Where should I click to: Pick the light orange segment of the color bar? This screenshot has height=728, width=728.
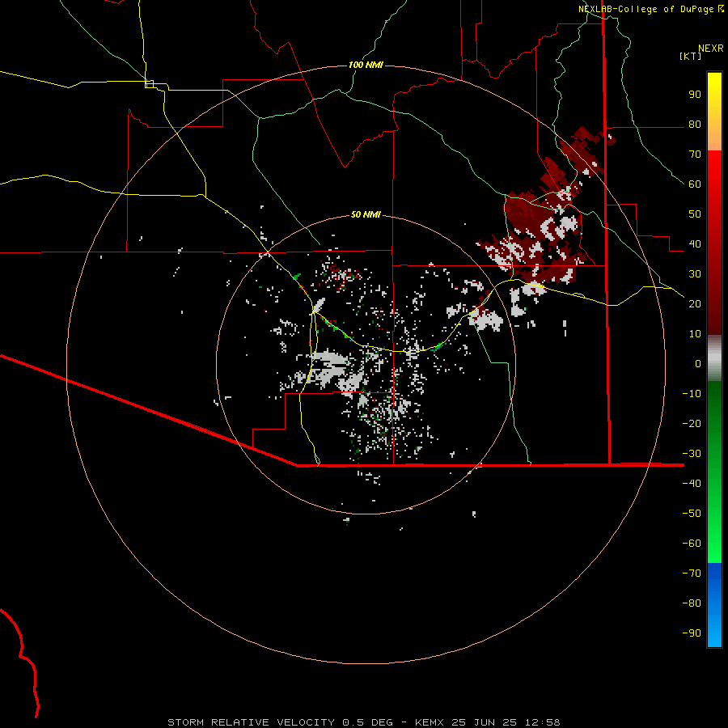714,137
